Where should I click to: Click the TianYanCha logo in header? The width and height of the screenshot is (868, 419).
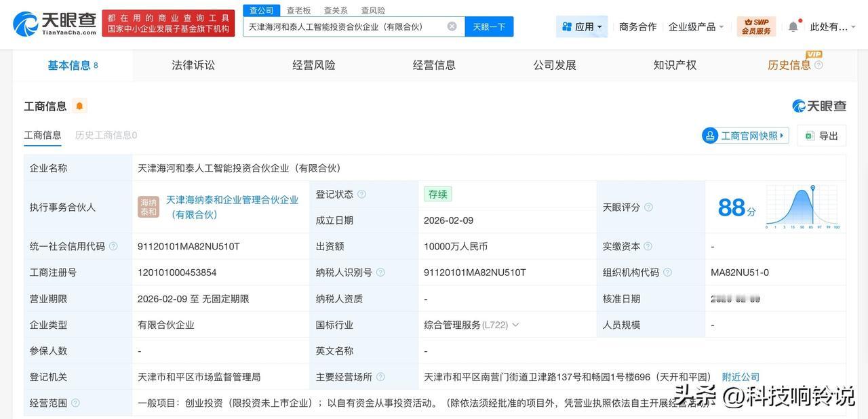click(x=54, y=24)
